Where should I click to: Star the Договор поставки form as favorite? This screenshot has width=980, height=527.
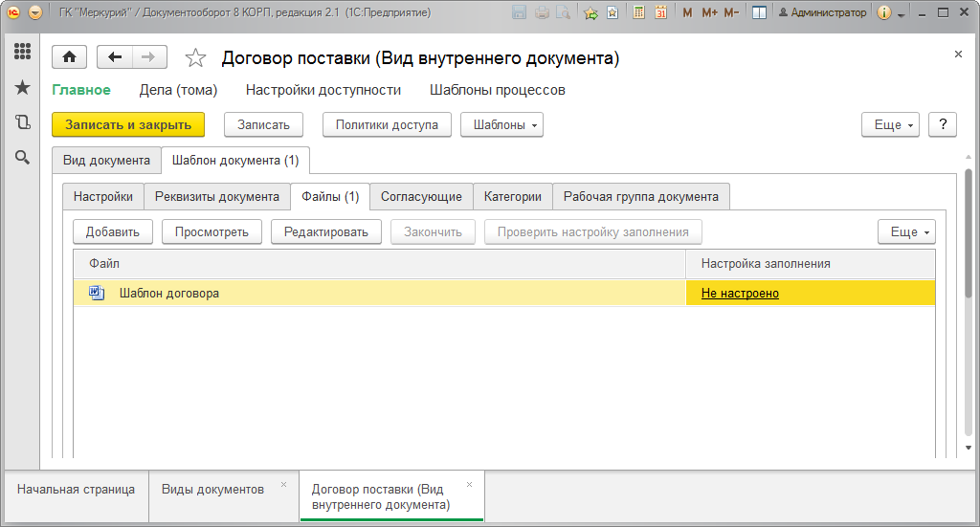195,58
